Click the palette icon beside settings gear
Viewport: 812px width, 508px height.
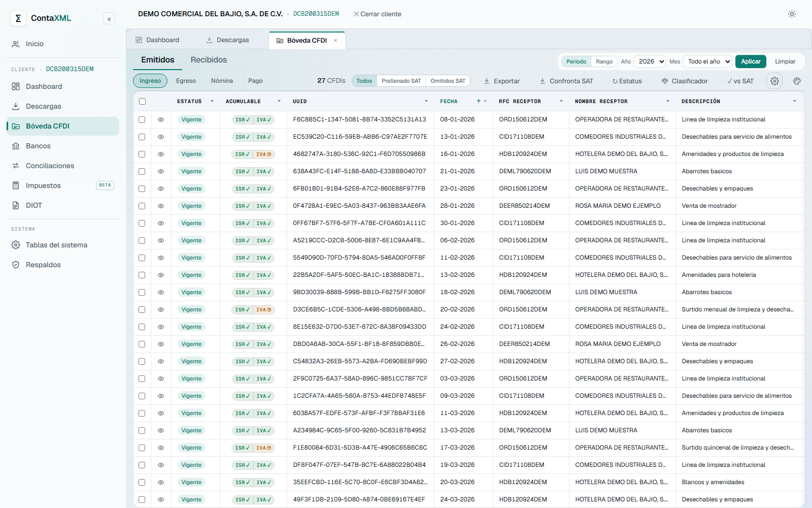pos(797,81)
